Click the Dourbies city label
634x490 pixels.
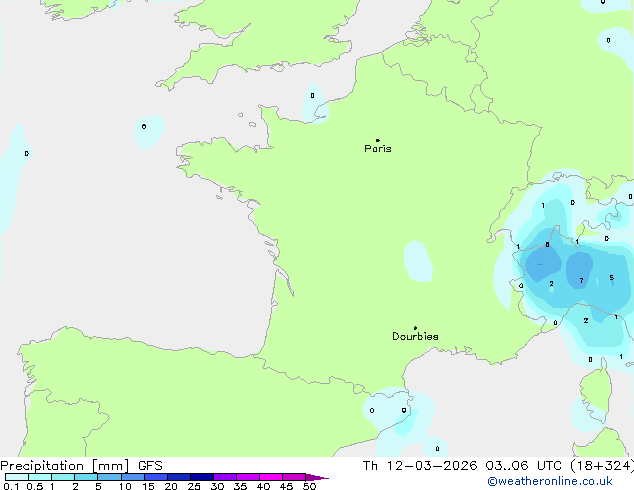pos(415,336)
